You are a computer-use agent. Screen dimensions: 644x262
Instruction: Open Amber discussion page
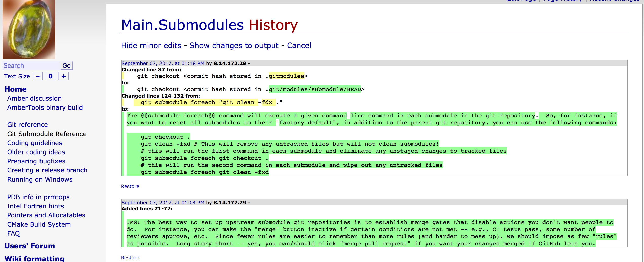pyautogui.click(x=34, y=98)
